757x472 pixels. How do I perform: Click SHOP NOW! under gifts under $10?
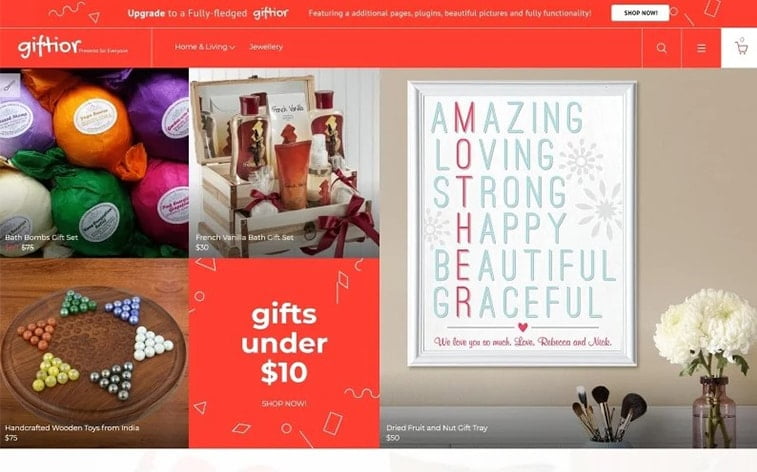coord(284,403)
